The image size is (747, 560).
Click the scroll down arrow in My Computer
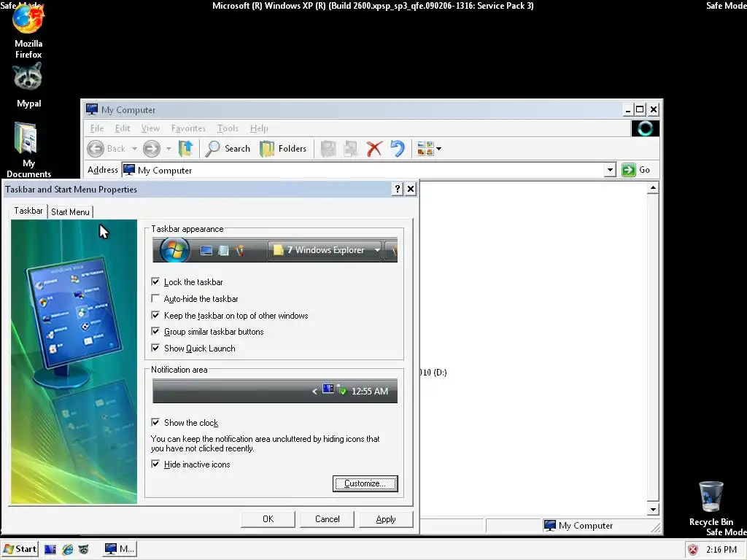click(x=653, y=510)
